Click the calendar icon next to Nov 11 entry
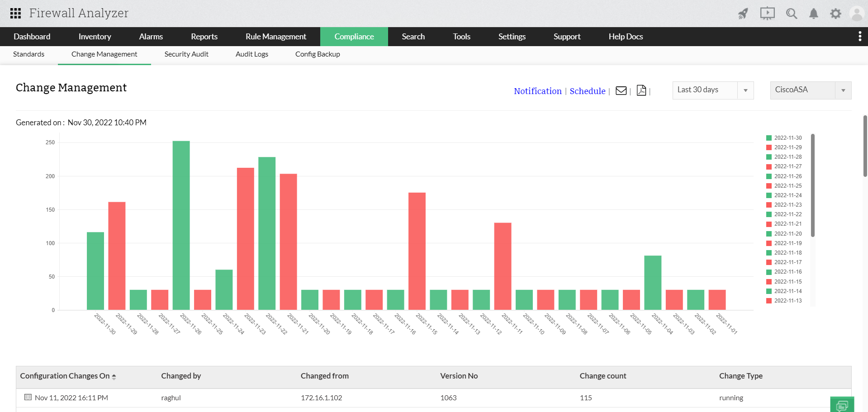The image size is (868, 412). 28,398
